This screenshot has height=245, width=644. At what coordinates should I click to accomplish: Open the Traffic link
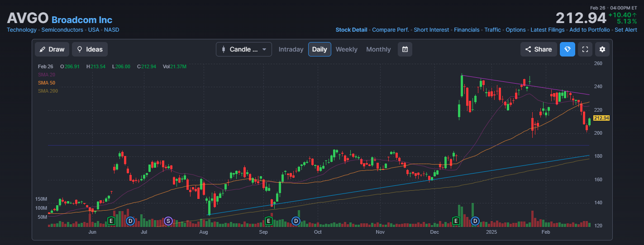point(492,30)
